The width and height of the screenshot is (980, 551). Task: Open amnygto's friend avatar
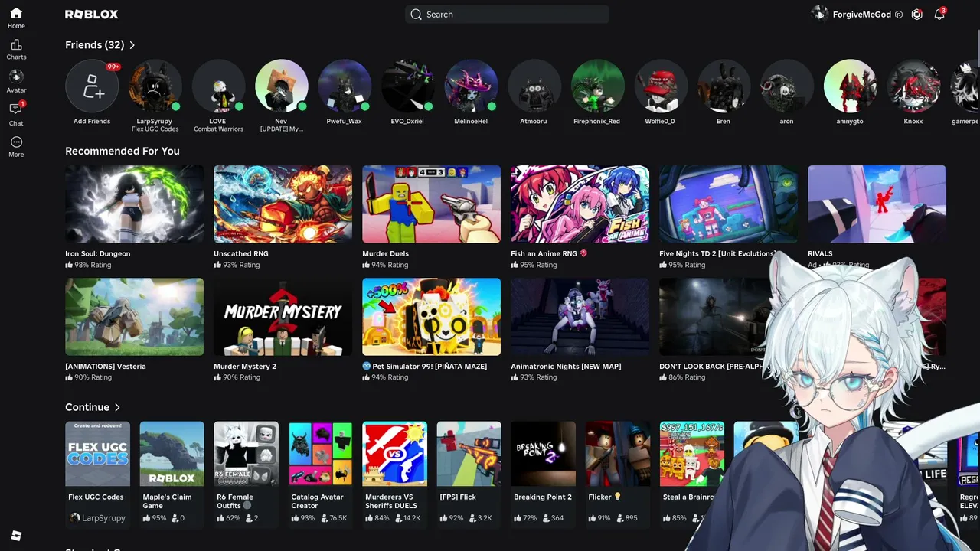coord(850,86)
